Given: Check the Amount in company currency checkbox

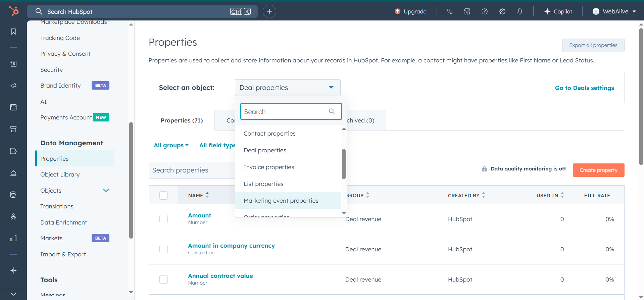Looking at the screenshot, I should 163,249.
